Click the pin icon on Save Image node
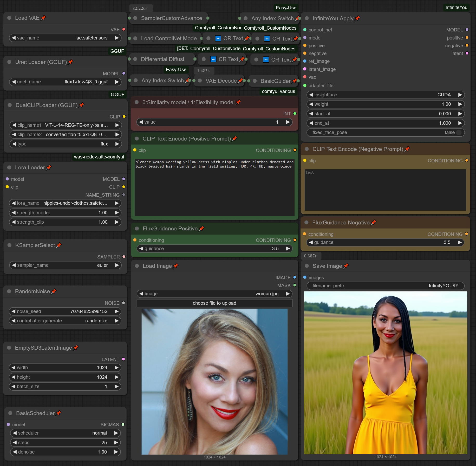This screenshot has width=476, height=466. pyautogui.click(x=346, y=266)
